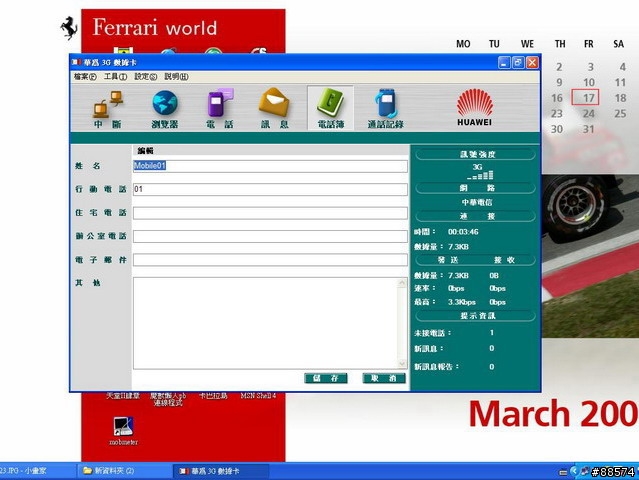Close the 華為 3G 數據卡 window
The height and width of the screenshot is (480, 639).
[532, 63]
